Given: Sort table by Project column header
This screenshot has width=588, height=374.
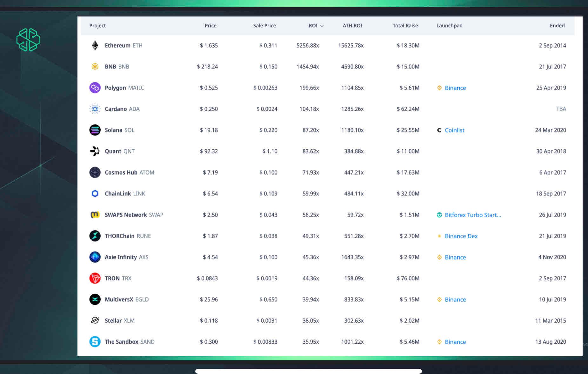Looking at the screenshot, I should click(97, 25).
